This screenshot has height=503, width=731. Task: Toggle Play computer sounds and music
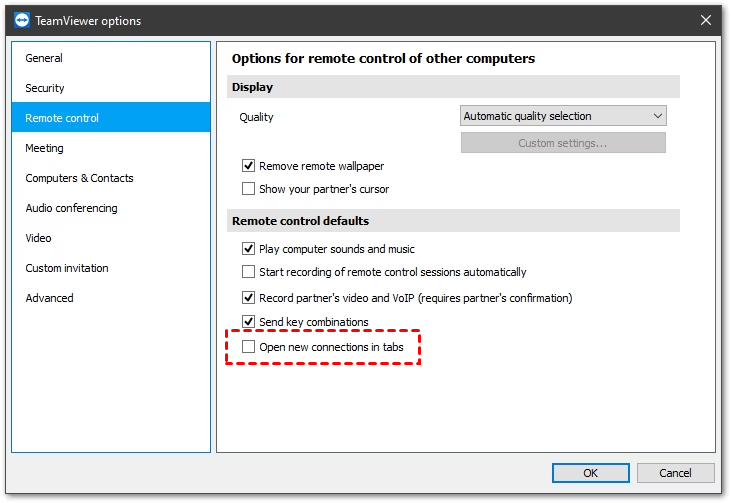249,249
